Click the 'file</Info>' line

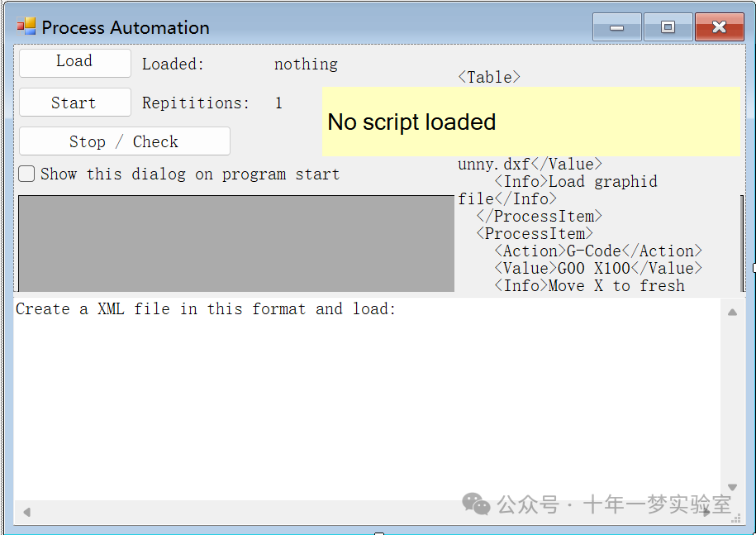pyautogui.click(x=507, y=198)
